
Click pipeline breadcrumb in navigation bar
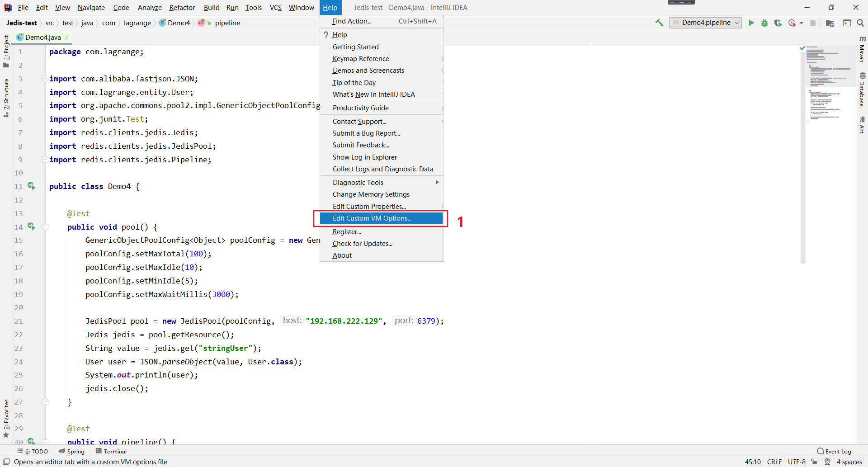click(227, 23)
